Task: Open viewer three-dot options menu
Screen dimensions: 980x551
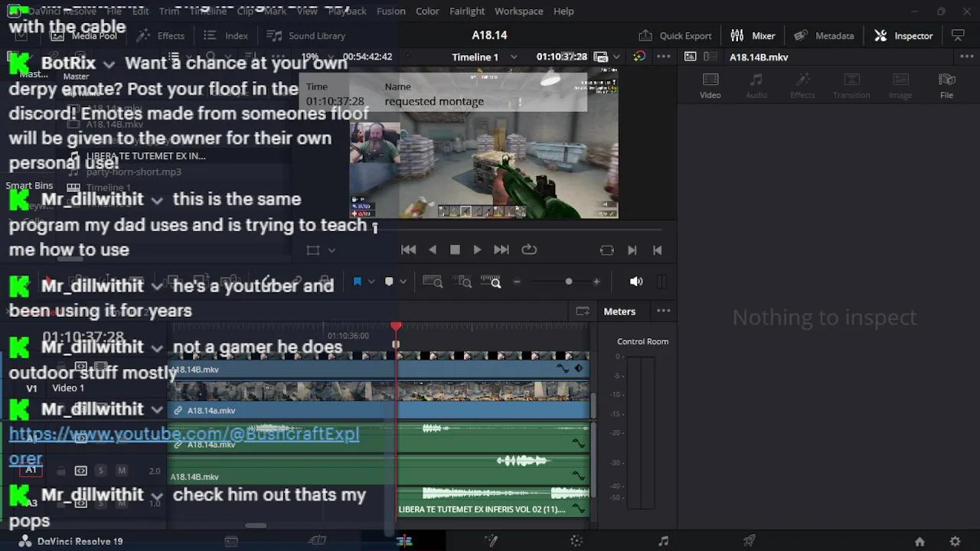Action: (x=664, y=57)
